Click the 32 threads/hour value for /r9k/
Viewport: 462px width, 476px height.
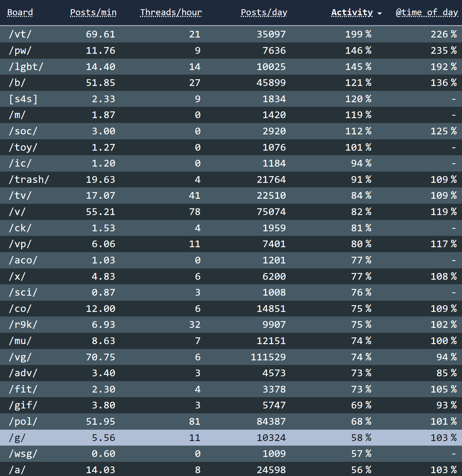pos(195,325)
